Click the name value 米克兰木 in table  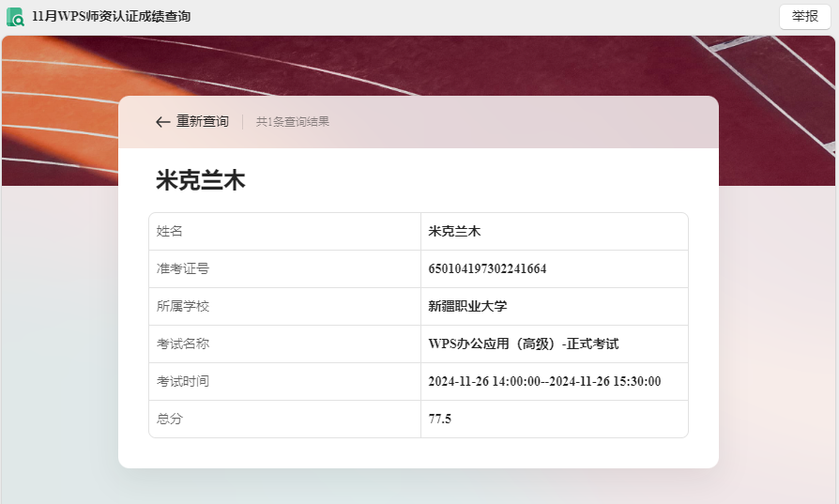click(454, 231)
